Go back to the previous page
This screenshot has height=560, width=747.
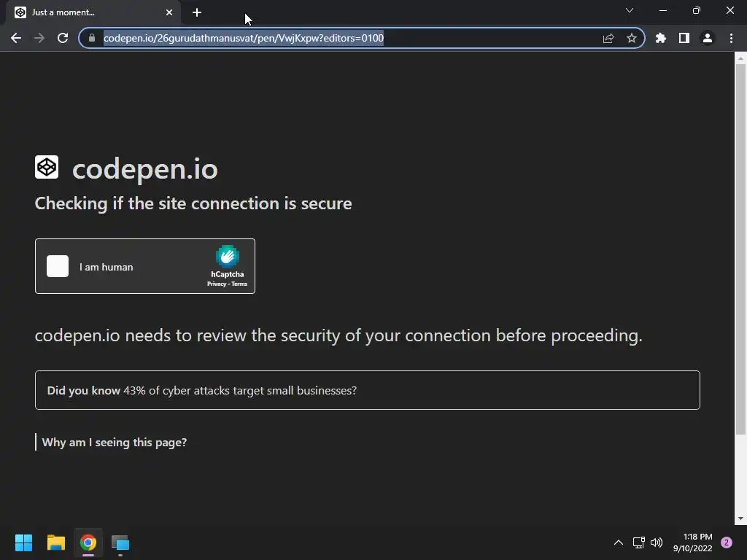pyautogui.click(x=16, y=38)
